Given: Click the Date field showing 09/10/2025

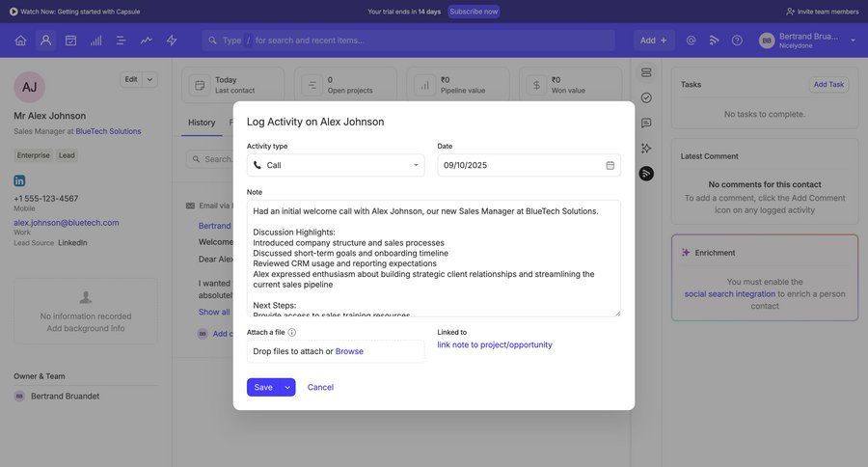Looking at the screenshot, I should (x=521, y=165).
